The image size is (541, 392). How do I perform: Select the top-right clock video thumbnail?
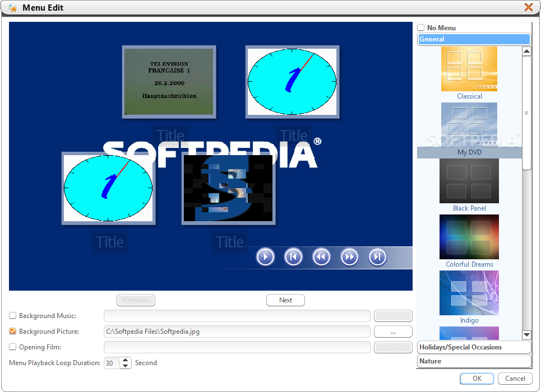click(292, 82)
